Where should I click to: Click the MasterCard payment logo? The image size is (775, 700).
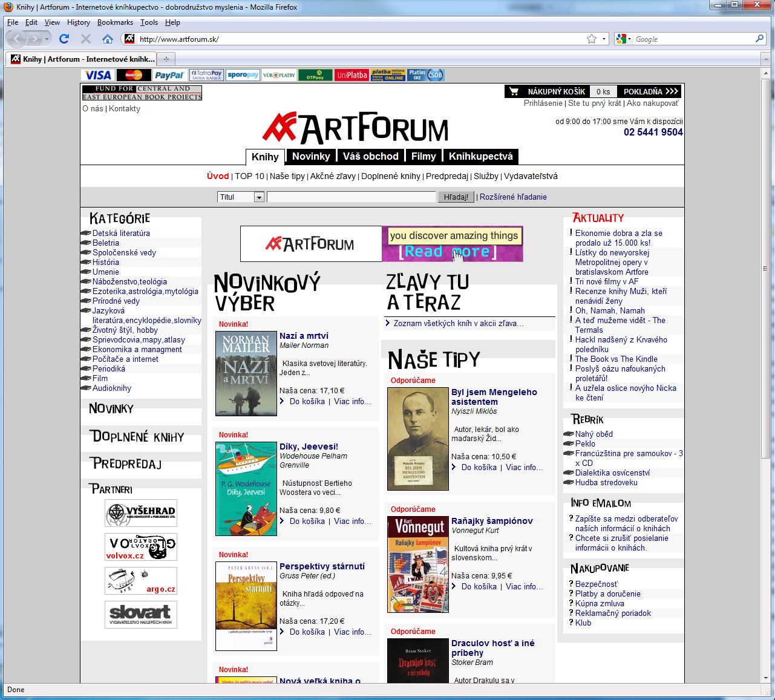pyautogui.click(x=134, y=75)
